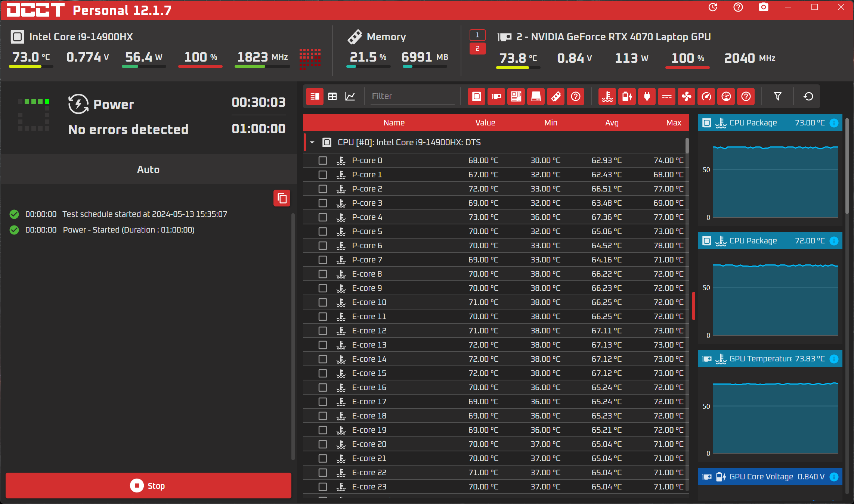The width and height of the screenshot is (854, 504).
Task: Toggle the motherboard sensor filter icon
Action: pyautogui.click(x=516, y=97)
